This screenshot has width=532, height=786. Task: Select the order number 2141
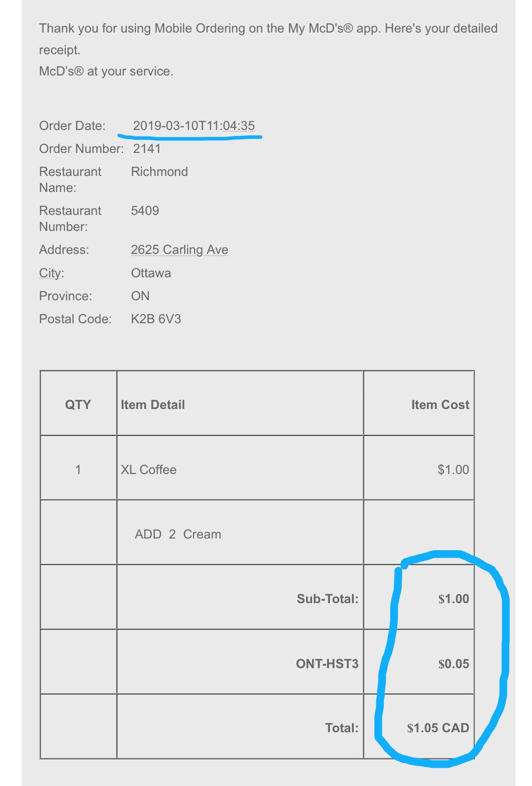pos(147,149)
